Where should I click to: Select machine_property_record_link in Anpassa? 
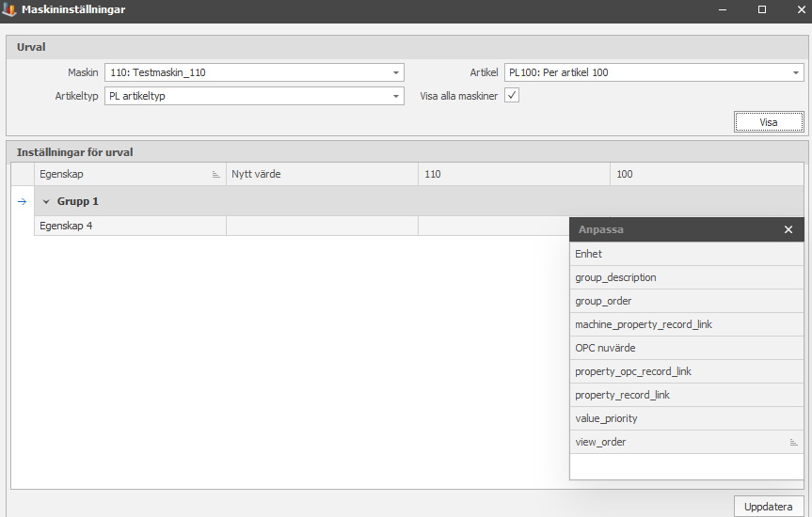tap(686, 324)
